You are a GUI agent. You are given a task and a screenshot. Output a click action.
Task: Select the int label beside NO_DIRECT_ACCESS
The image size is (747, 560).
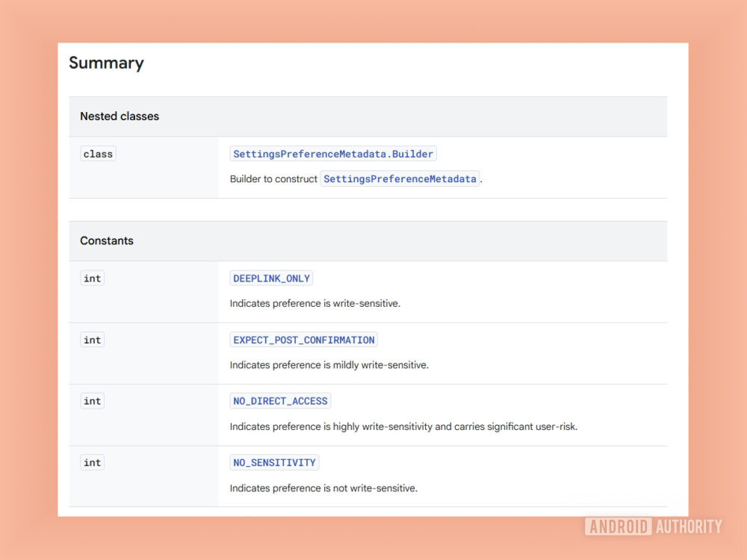(92, 401)
